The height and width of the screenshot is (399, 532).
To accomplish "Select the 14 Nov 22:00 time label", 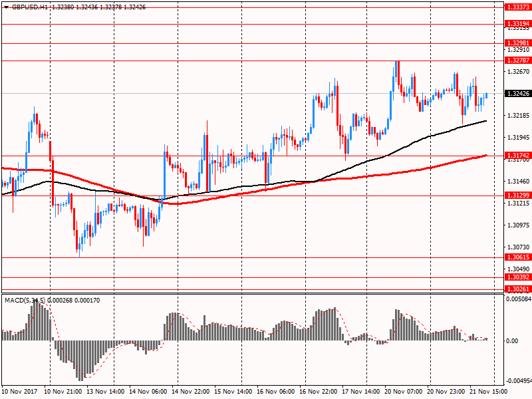I will coord(191,392).
